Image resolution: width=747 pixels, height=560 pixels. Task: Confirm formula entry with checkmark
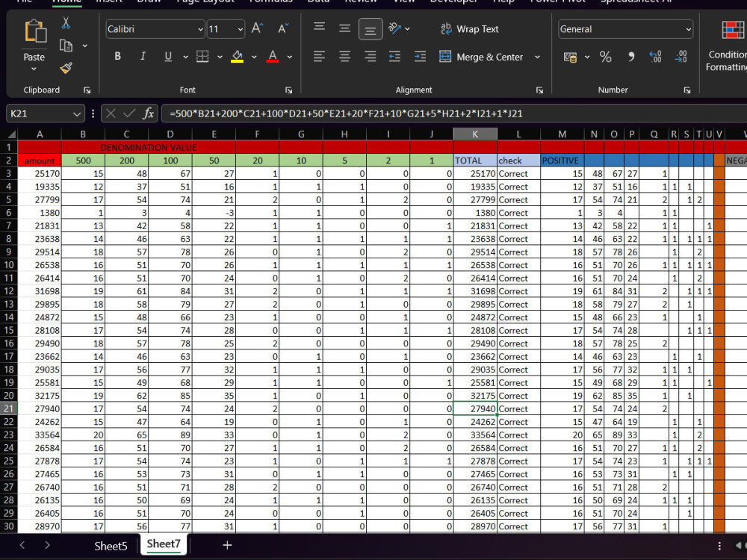(129, 113)
